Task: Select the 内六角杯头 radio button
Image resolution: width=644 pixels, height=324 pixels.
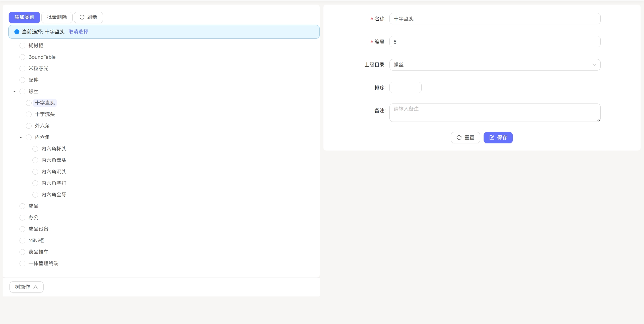Action: point(35,149)
